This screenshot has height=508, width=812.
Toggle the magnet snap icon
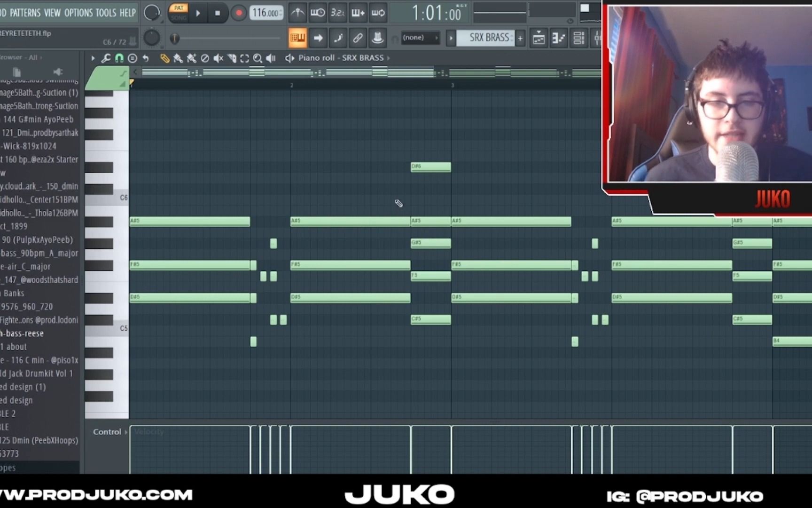point(119,58)
